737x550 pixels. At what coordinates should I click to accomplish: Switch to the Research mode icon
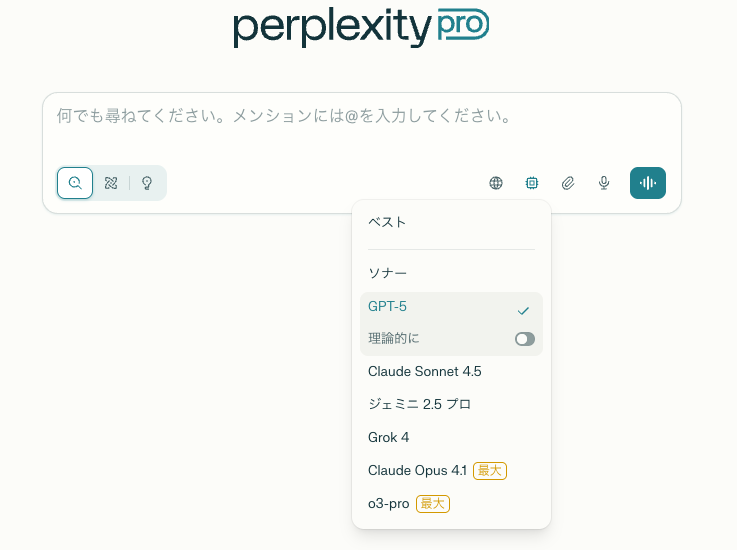pyautogui.click(x=111, y=183)
